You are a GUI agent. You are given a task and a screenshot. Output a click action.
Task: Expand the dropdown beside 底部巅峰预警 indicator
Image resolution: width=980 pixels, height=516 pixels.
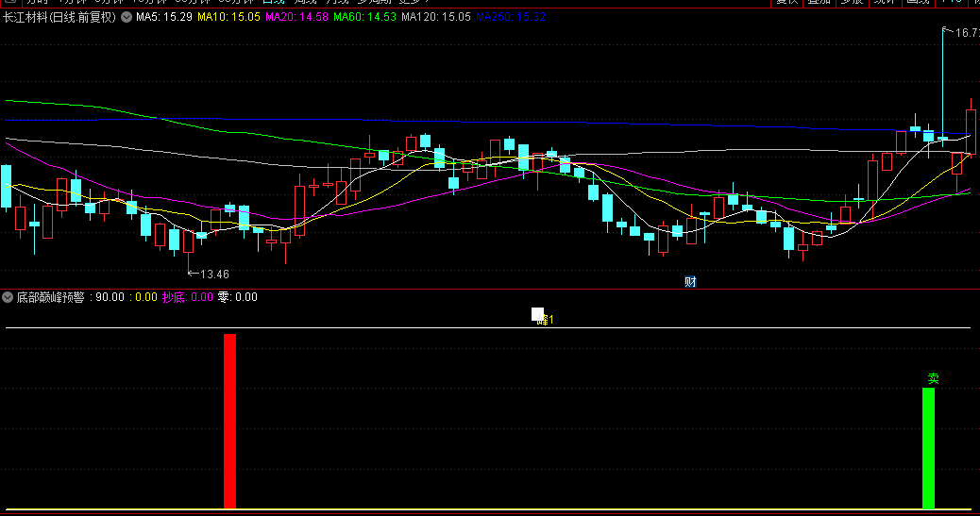click(x=8, y=297)
